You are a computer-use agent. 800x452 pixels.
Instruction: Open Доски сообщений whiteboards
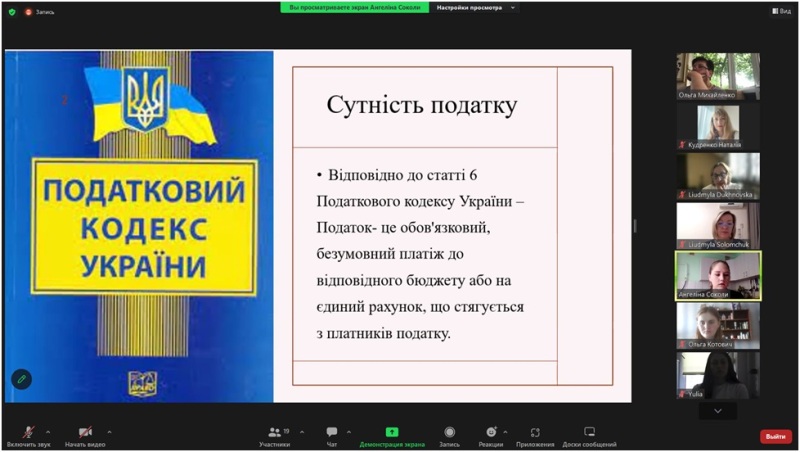pos(589,437)
